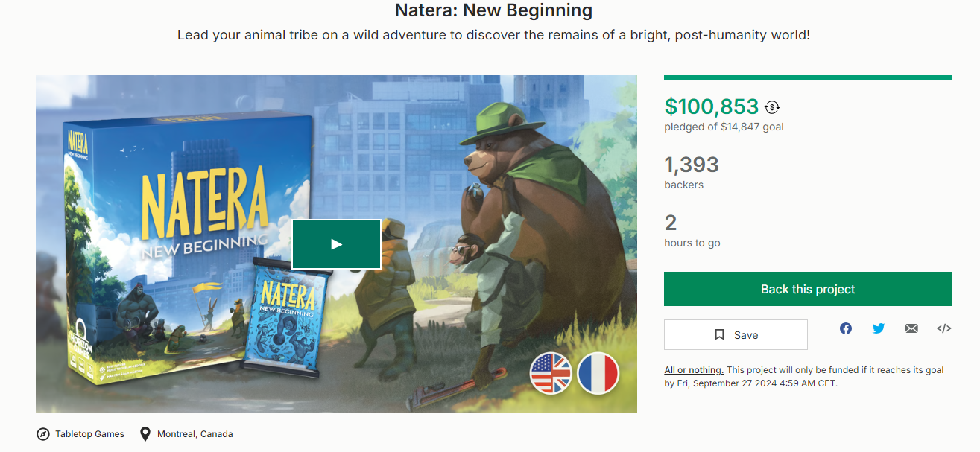This screenshot has width=980, height=452.
Task: Click the French flag language badge
Action: [598, 372]
